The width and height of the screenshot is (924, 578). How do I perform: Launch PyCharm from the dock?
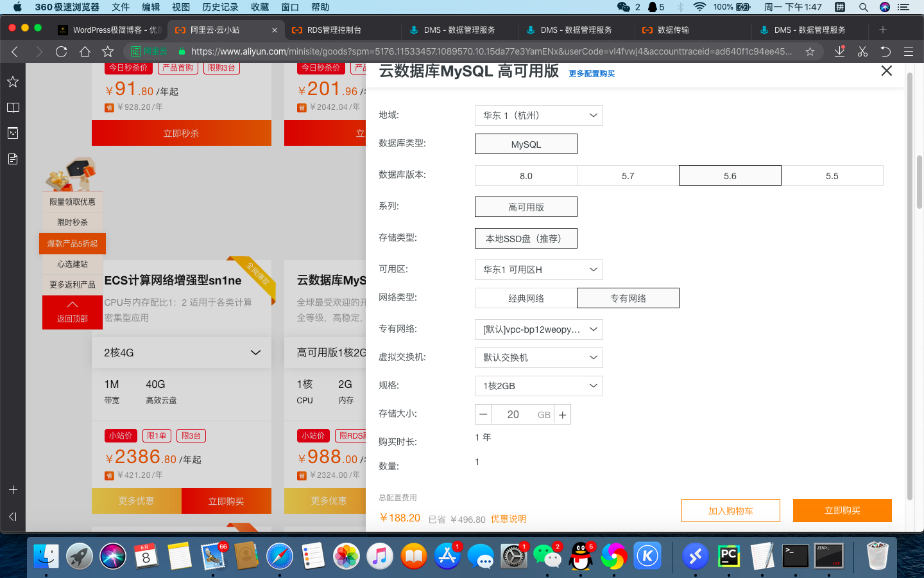[729, 556]
